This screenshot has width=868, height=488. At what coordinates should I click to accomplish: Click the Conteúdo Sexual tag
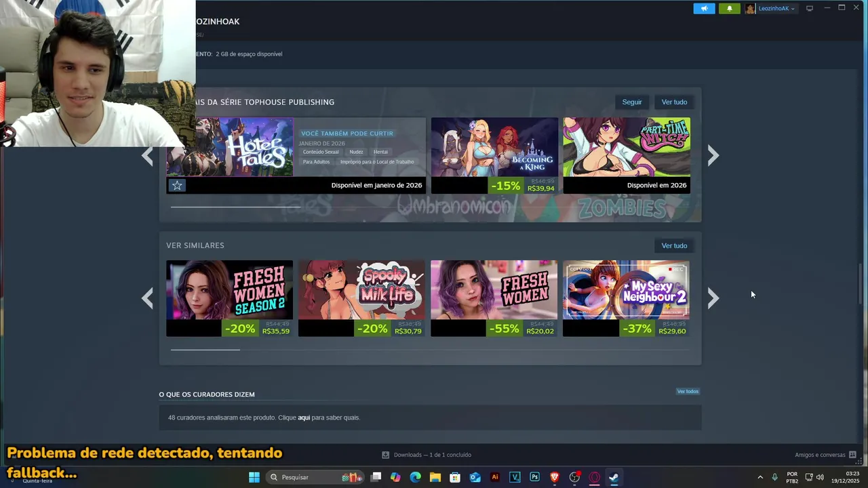pyautogui.click(x=321, y=152)
